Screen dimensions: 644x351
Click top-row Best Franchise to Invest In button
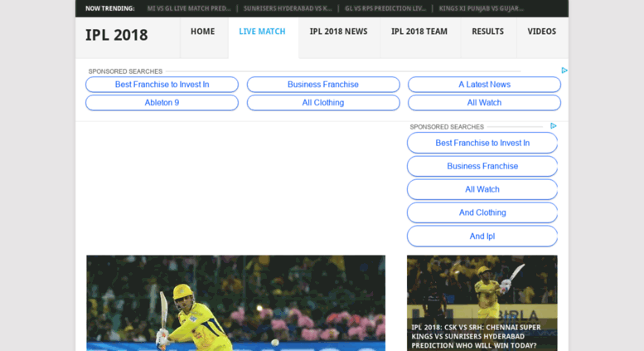162,85
